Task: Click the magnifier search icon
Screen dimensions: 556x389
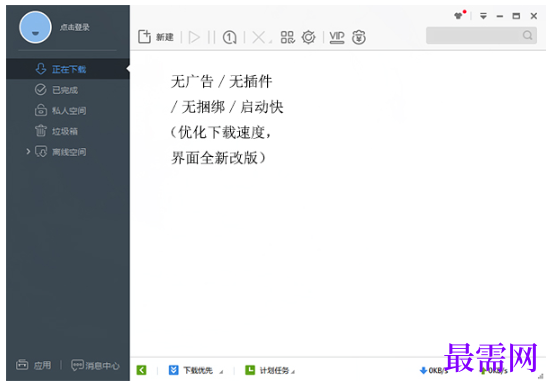Action: 528,35
